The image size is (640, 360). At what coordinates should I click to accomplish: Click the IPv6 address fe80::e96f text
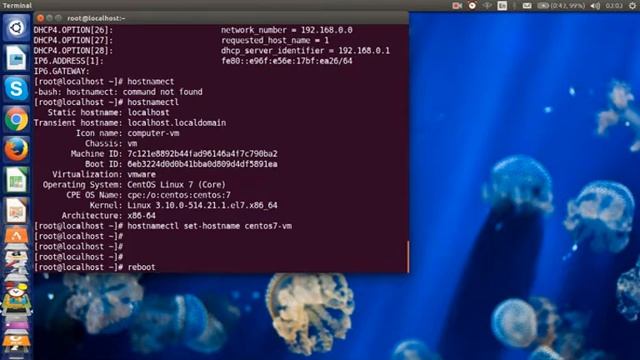click(x=287, y=61)
